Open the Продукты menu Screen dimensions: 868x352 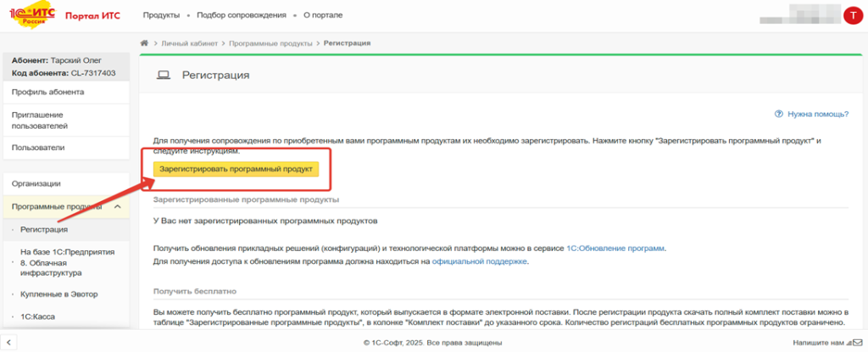(161, 15)
